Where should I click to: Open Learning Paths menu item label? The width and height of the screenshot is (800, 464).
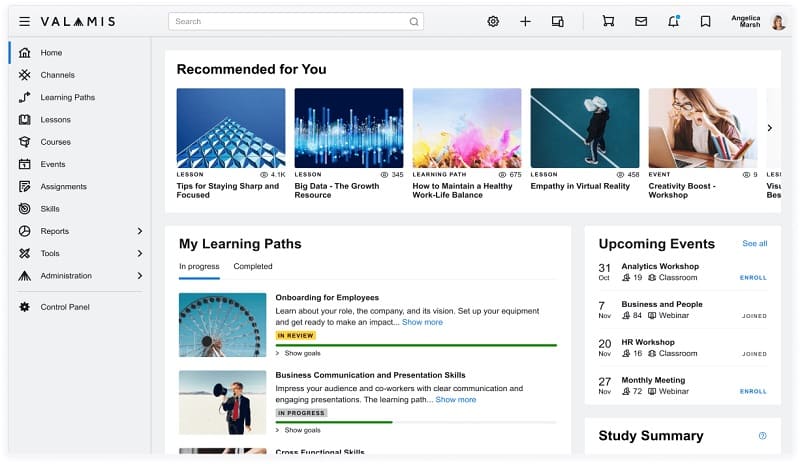click(68, 97)
